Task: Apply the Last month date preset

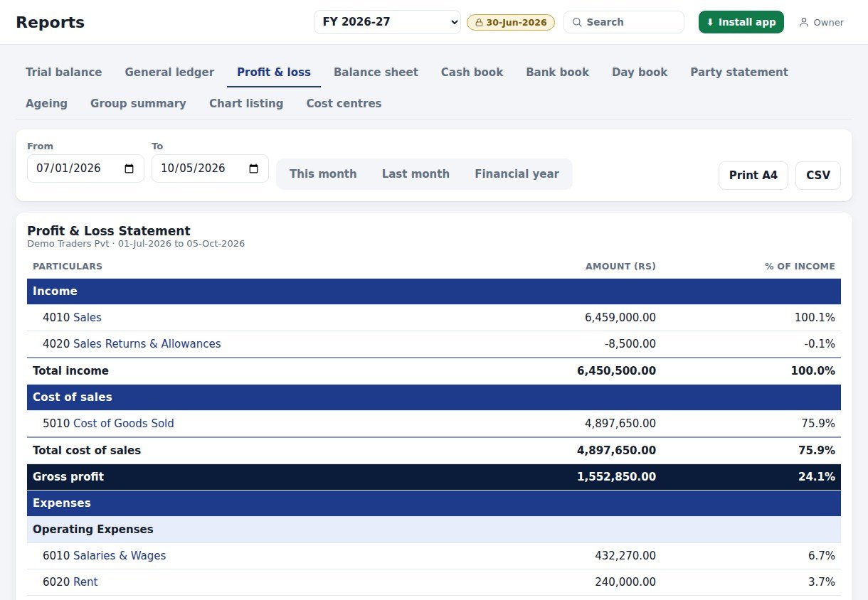Action: point(416,174)
